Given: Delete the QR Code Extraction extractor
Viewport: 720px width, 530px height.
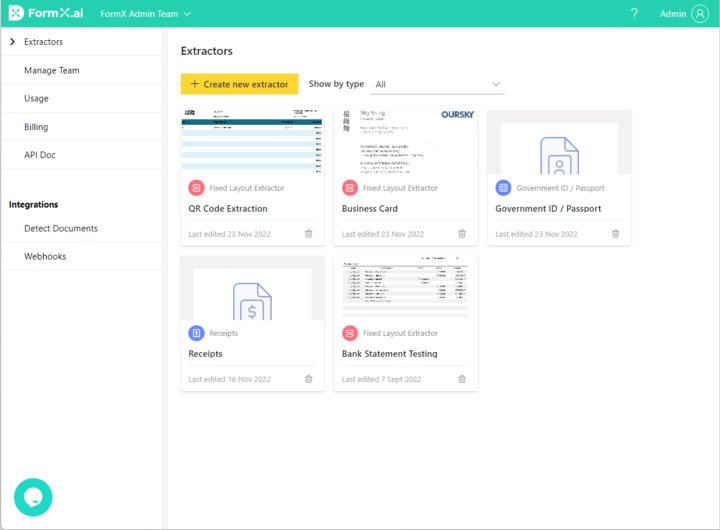Looking at the screenshot, I should click(308, 234).
